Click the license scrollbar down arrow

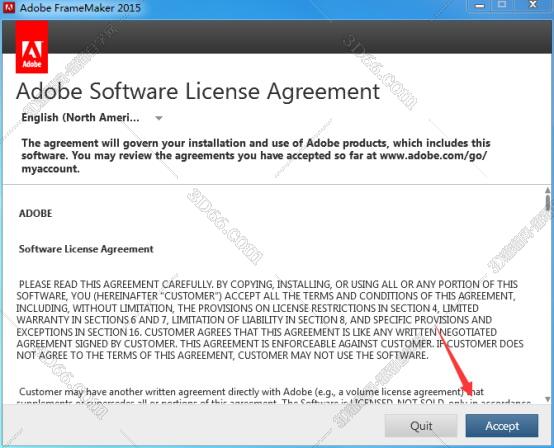click(548, 399)
